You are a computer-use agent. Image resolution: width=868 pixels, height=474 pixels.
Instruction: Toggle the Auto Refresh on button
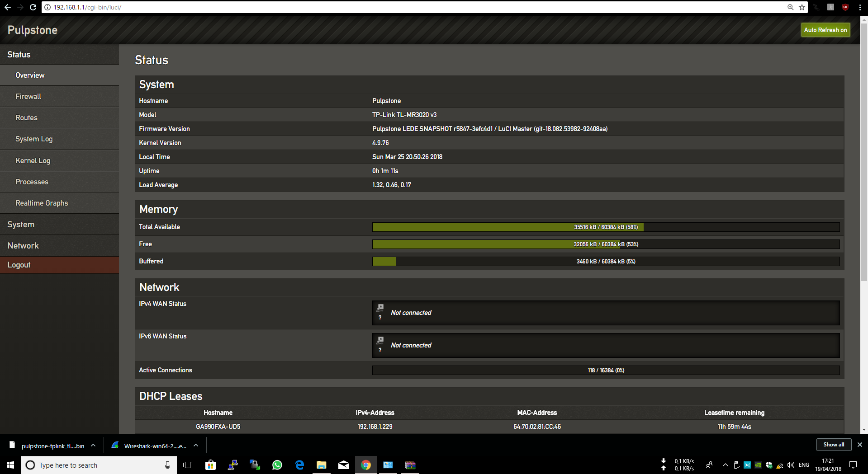825,30
